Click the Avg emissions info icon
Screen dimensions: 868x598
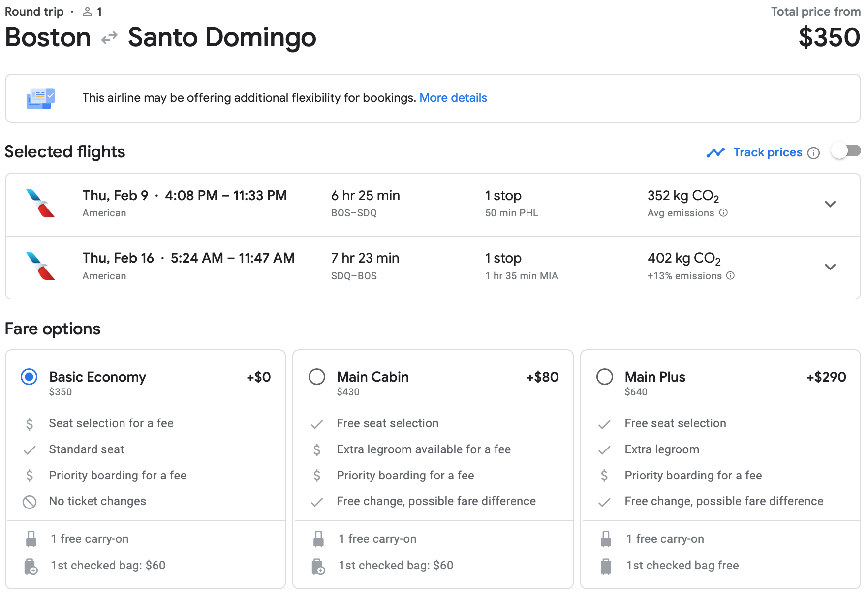[723, 213]
